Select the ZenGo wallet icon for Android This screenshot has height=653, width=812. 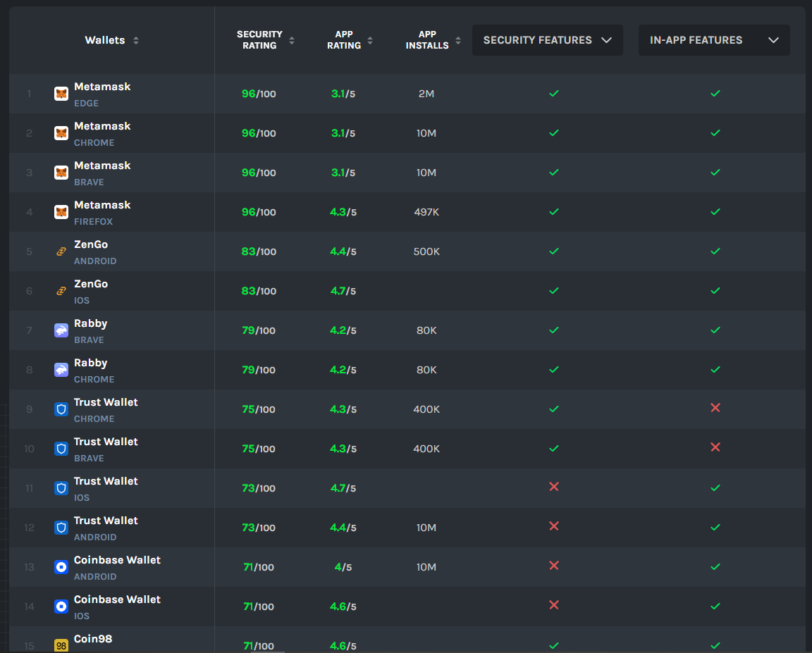click(61, 251)
